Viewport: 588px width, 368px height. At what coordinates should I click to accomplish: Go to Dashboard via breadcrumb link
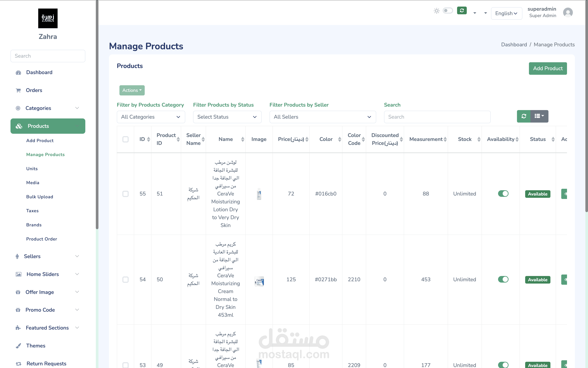pyautogui.click(x=514, y=45)
